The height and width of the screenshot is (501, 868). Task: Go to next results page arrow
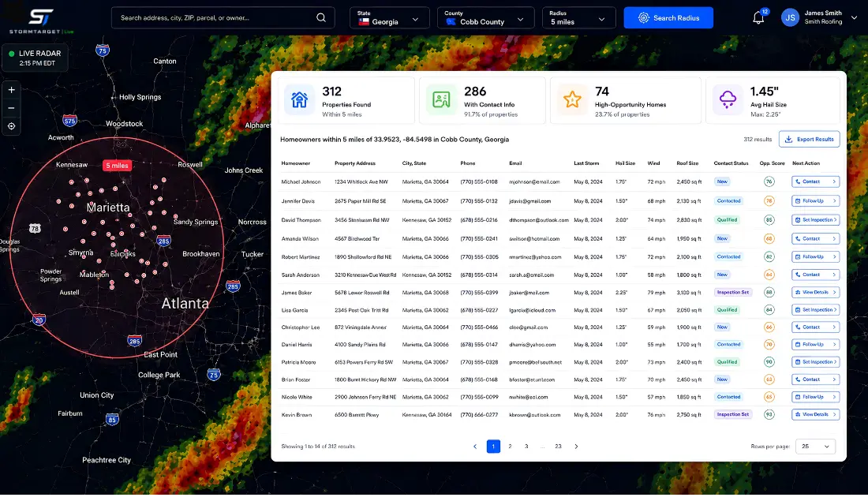coord(576,447)
